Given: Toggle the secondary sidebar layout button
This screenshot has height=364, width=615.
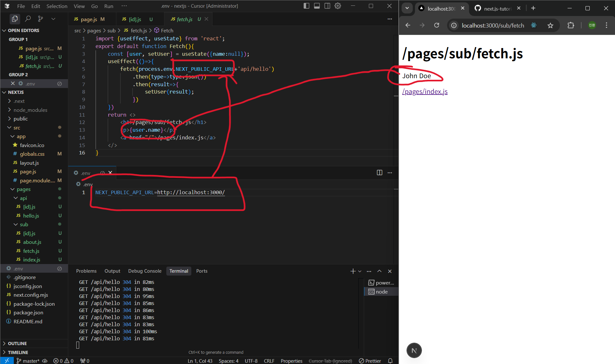Looking at the screenshot, I should (x=327, y=6).
